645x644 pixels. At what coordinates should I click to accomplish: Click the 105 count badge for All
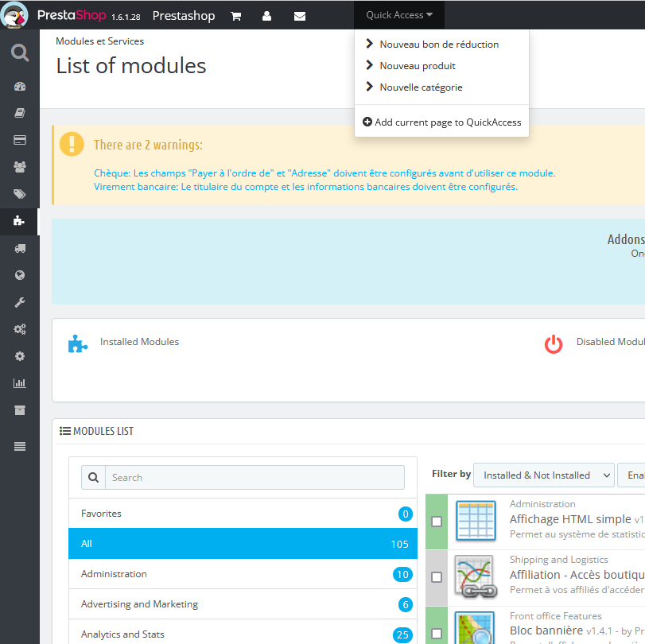point(399,544)
